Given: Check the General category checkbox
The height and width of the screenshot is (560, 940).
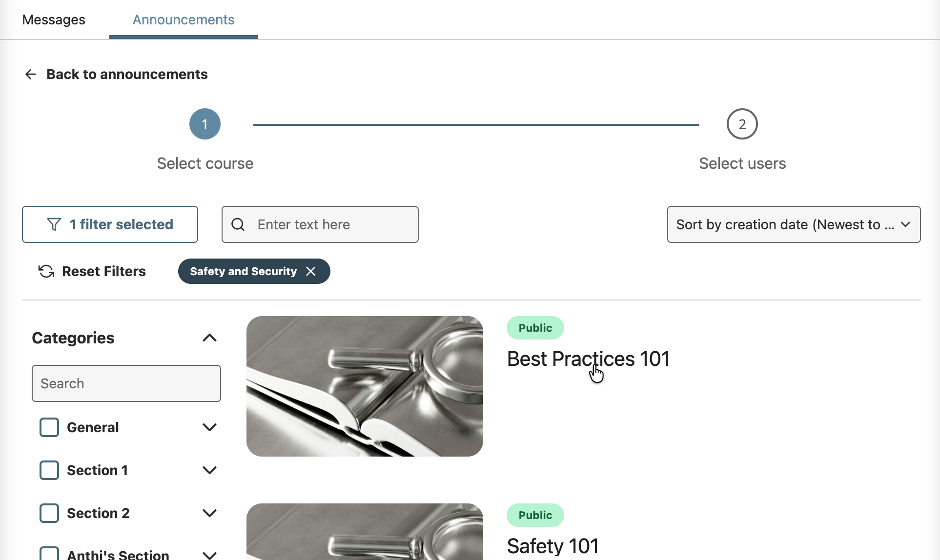Looking at the screenshot, I should [49, 427].
